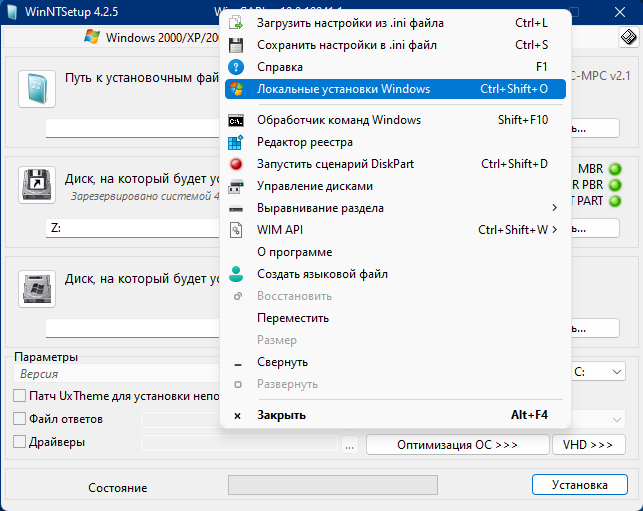Click the blue question mark help icon

coord(236,67)
